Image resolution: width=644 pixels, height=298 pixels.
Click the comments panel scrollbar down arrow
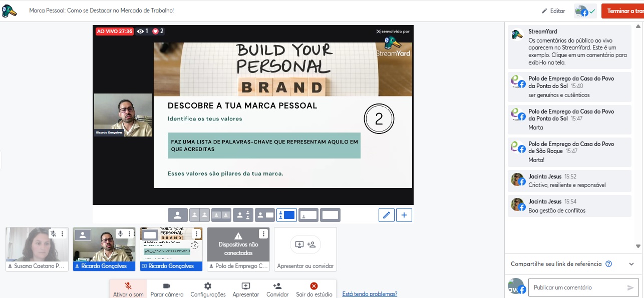(x=638, y=246)
